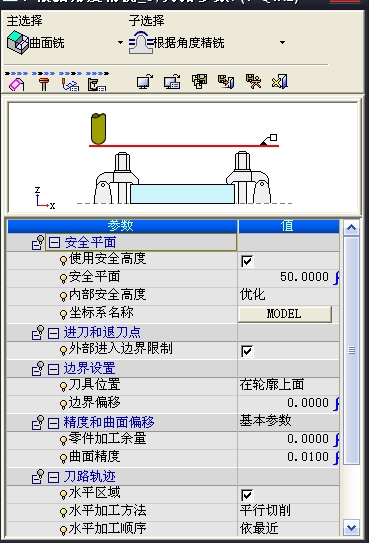Click the pink part geometry icon
369x543 pixels.
(x=16, y=84)
